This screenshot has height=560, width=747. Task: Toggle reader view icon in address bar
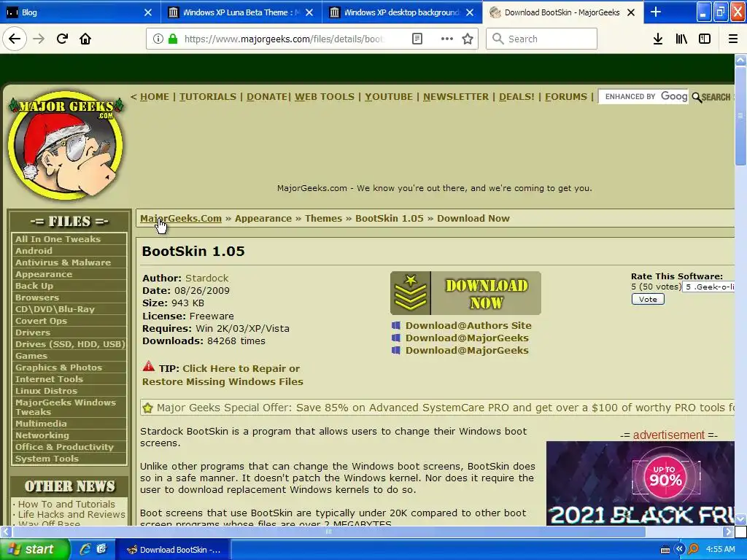click(417, 39)
